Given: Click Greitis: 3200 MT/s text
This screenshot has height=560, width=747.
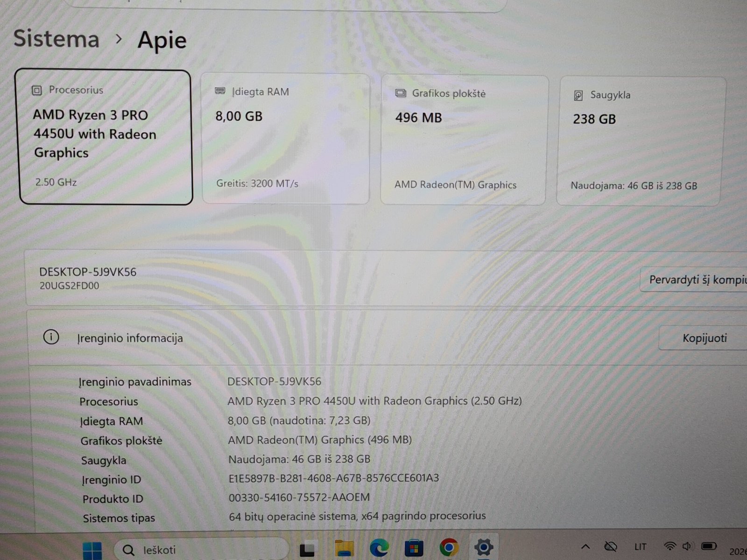Looking at the screenshot, I should [x=257, y=183].
